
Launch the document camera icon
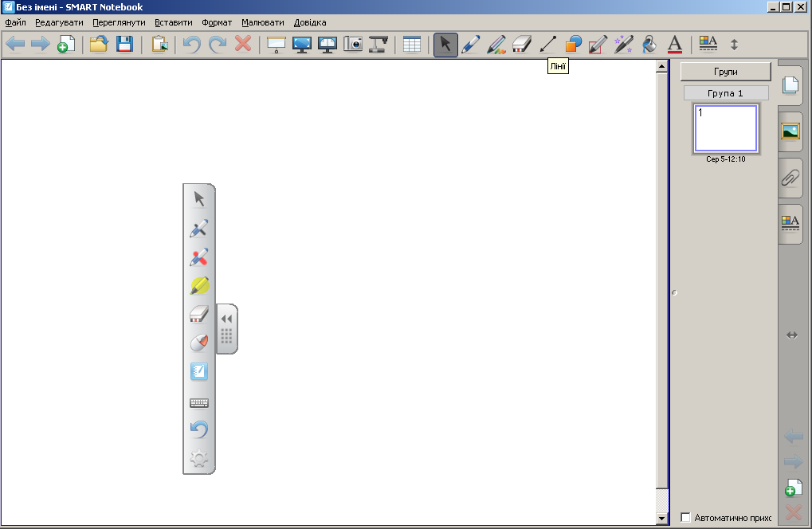point(379,45)
